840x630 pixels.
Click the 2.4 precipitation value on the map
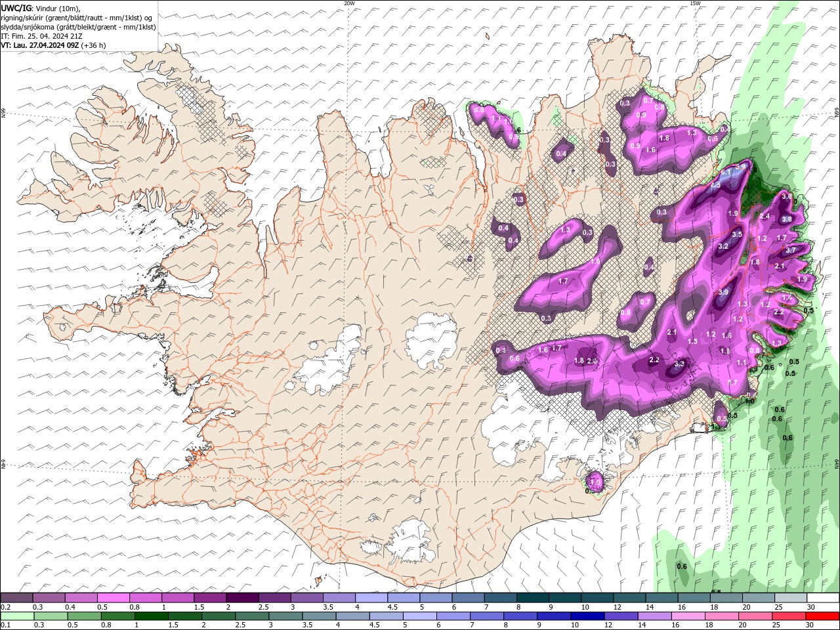[765, 216]
